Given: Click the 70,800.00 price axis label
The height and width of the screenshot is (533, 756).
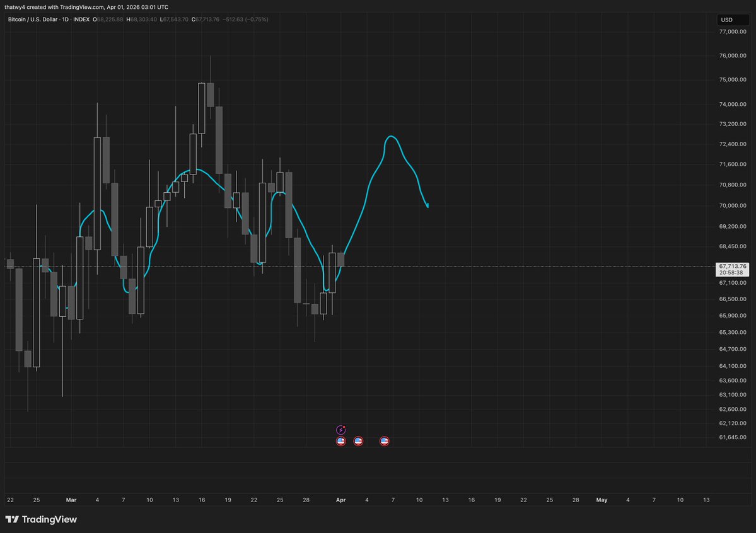Looking at the screenshot, I should click(733, 185).
